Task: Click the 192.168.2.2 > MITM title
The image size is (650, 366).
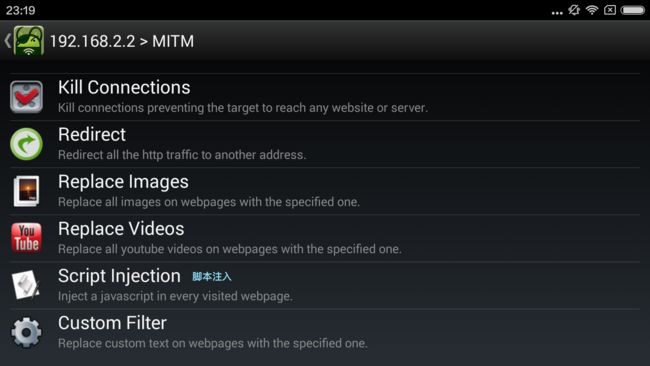Action: point(122,41)
